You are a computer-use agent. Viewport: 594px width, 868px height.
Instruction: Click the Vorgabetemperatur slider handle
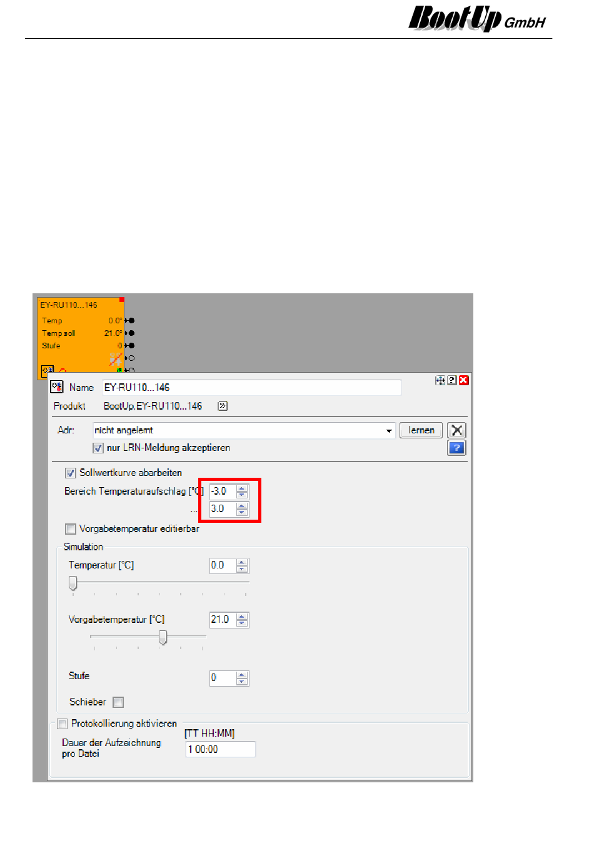pos(163,637)
